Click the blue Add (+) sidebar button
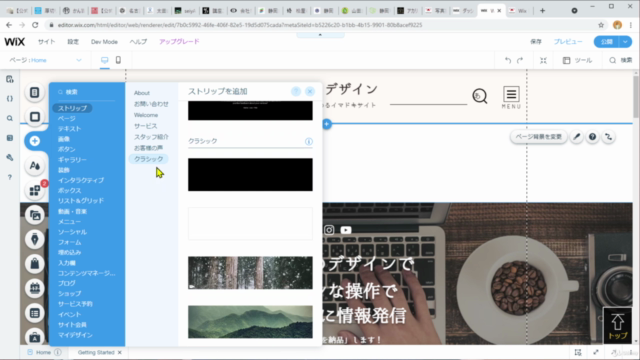 [35, 141]
